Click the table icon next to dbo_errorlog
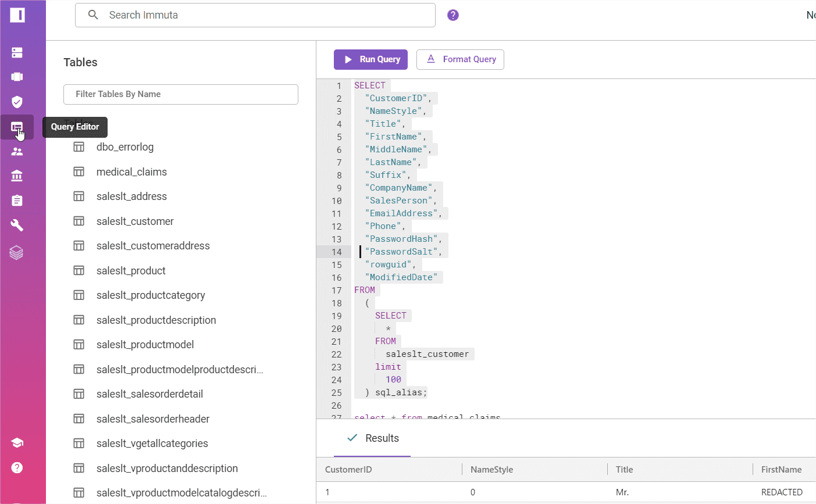The width and height of the screenshot is (816, 504). 79,146
